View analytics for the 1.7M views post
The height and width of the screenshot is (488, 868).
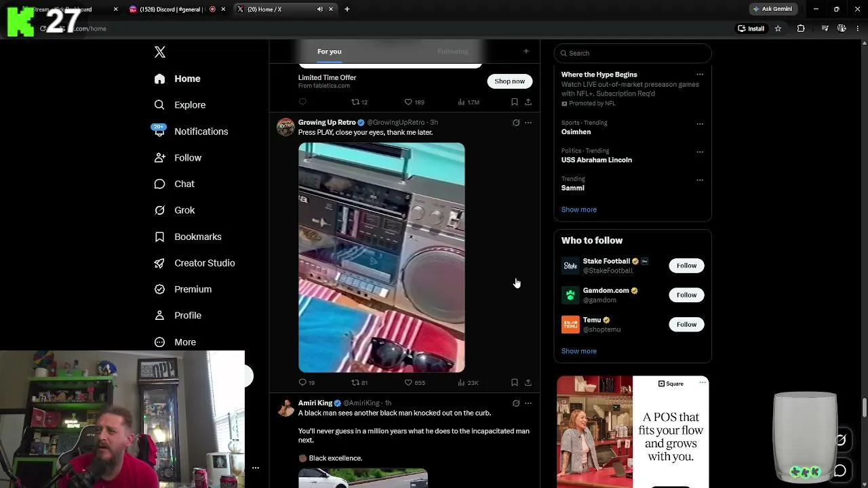coord(468,102)
